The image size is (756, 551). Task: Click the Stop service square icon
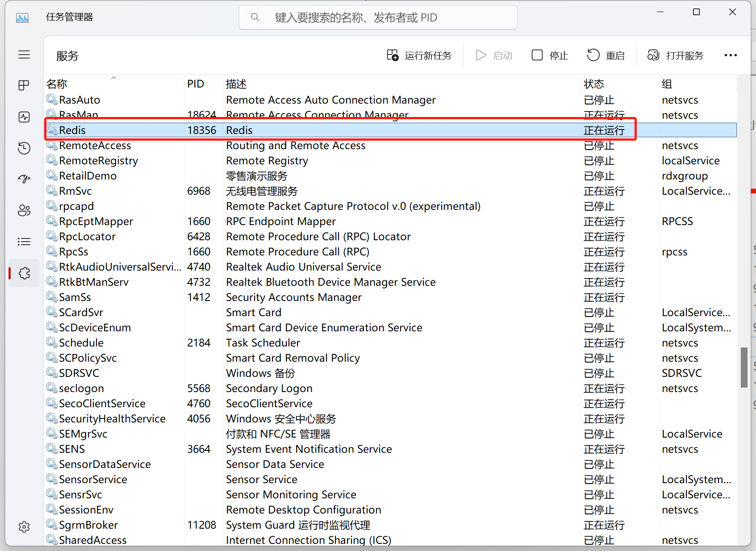tap(537, 55)
